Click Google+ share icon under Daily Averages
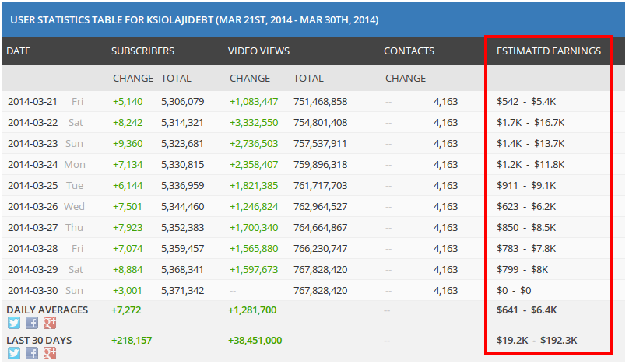 [x=50, y=323]
